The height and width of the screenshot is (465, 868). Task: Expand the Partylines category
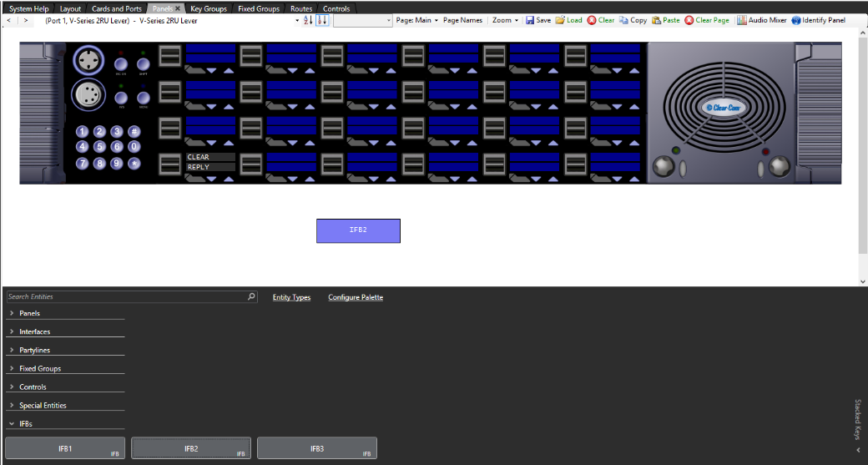12,351
